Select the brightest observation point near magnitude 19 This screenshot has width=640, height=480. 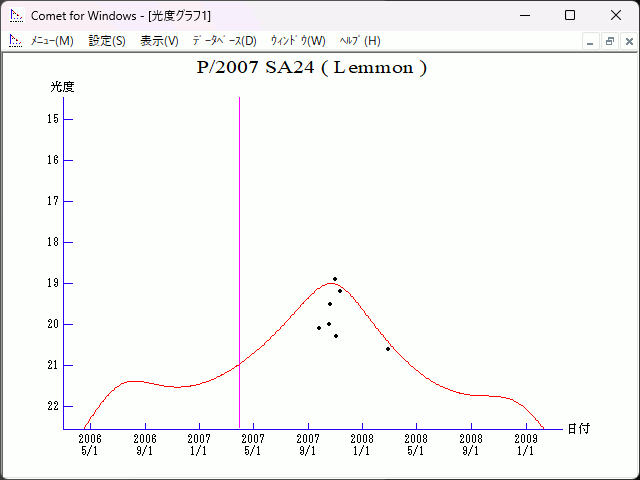335,279
